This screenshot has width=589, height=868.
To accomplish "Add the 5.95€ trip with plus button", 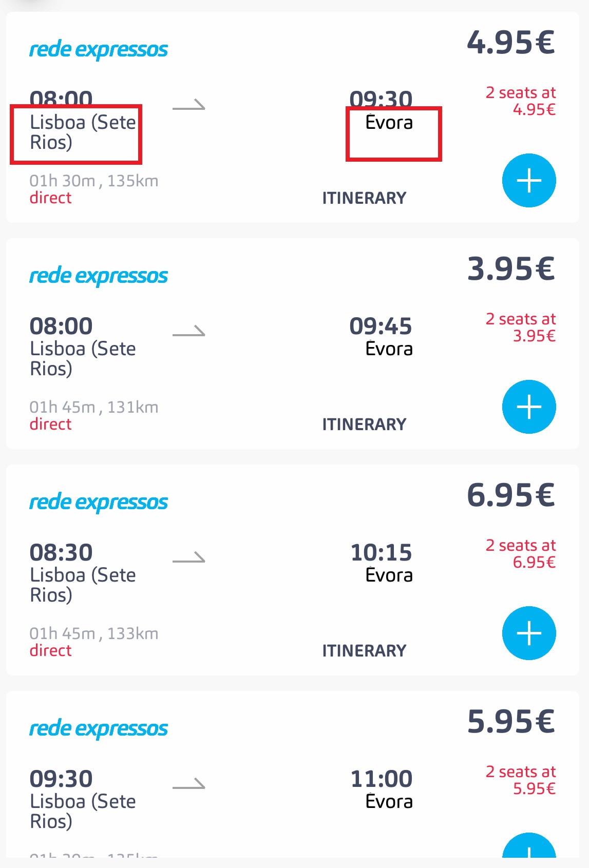I will tap(529, 847).
